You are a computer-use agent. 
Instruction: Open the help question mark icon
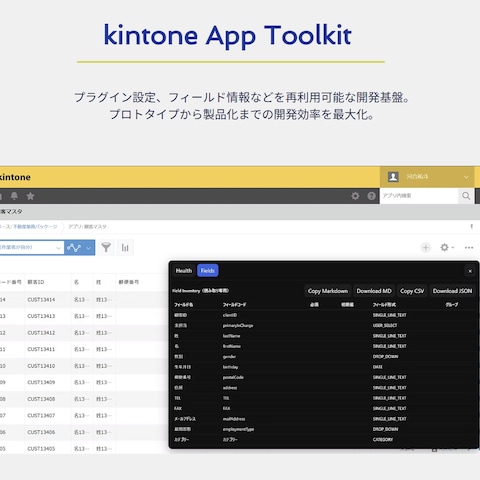pos(371,196)
